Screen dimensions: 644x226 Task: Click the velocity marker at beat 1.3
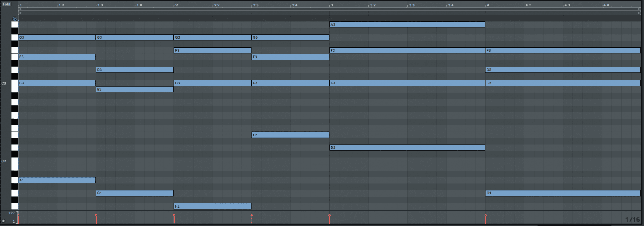coord(96,216)
